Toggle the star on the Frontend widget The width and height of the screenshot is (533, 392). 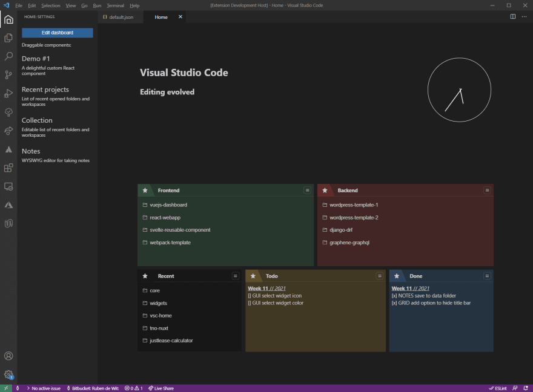pos(145,191)
